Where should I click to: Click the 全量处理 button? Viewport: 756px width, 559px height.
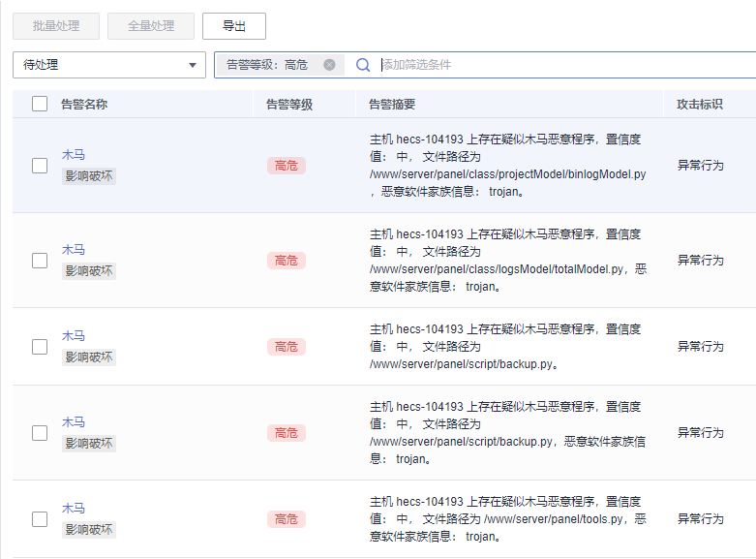(151, 26)
